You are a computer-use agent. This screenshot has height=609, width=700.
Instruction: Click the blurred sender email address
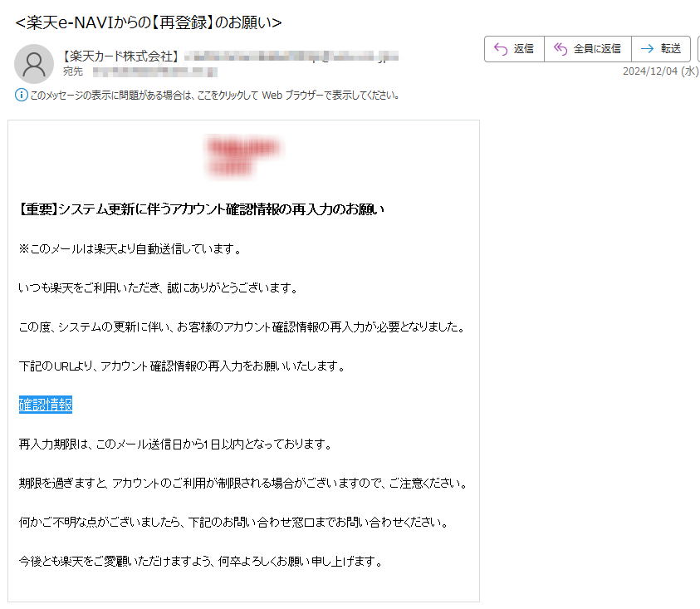click(291, 56)
